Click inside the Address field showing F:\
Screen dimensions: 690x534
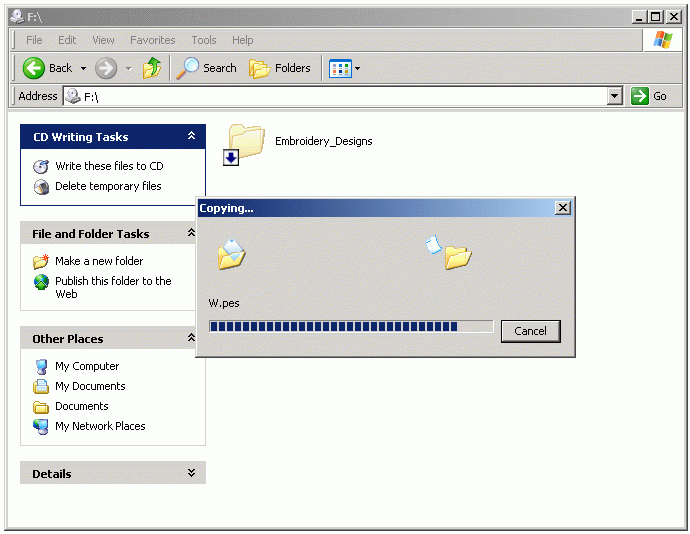click(340, 96)
